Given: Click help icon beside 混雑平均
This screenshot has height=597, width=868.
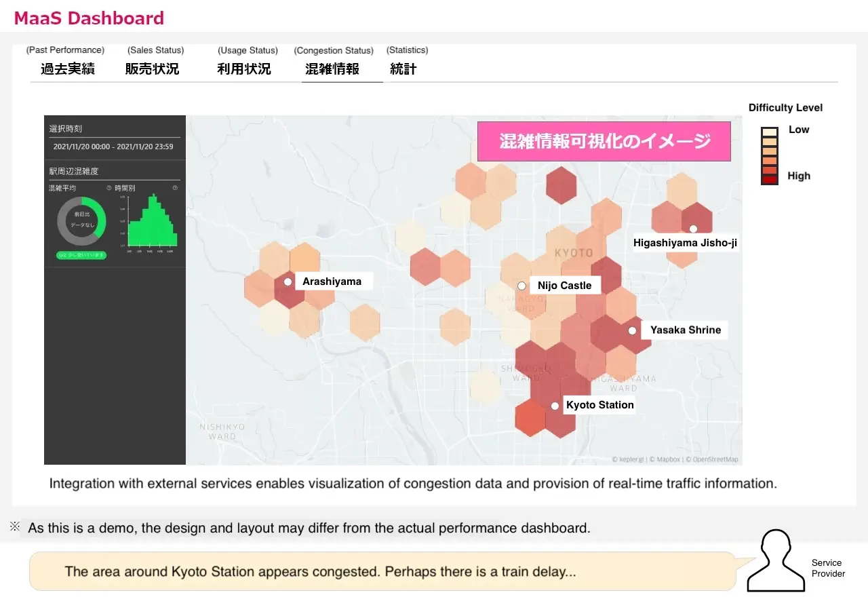Looking at the screenshot, I should point(108,188).
